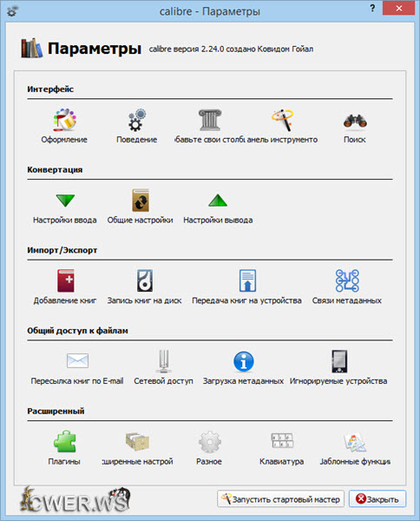The image size is (420, 521).
Task: Click the Добавление книг label
Action: (x=65, y=300)
